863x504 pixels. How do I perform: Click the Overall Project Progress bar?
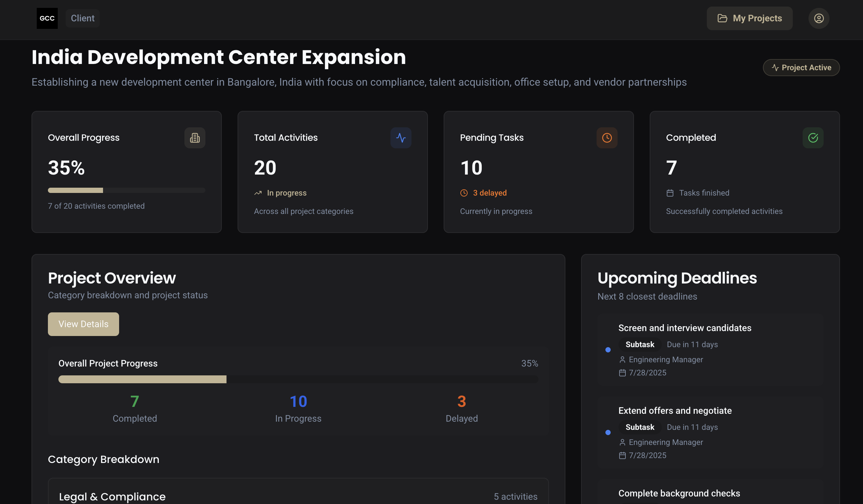(298, 379)
